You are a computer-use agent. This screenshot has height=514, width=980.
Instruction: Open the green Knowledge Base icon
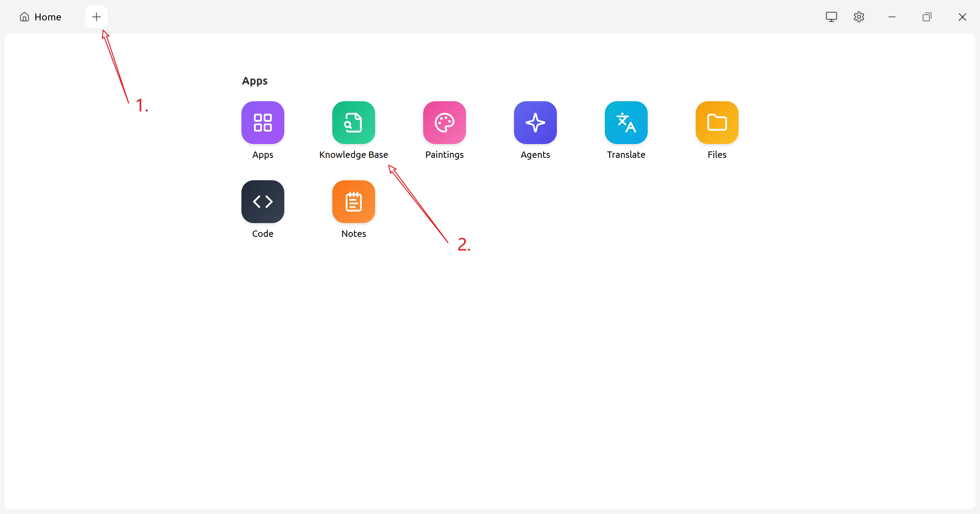[353, 122]
